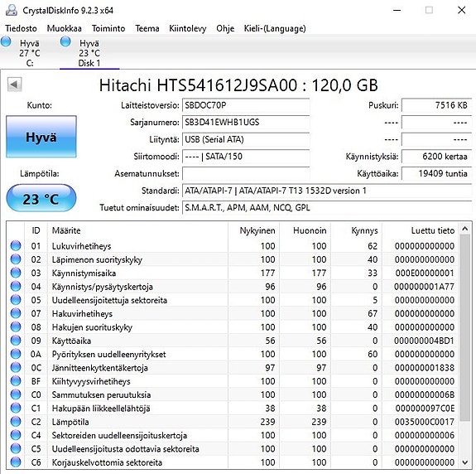Click blue status dot for C1 Hakupään liikkeellelähtöjä
Viewport: 476px width, 474px height.
16,408
